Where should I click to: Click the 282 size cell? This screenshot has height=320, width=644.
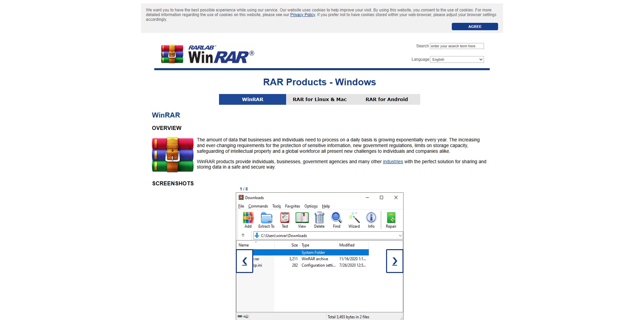295,265
